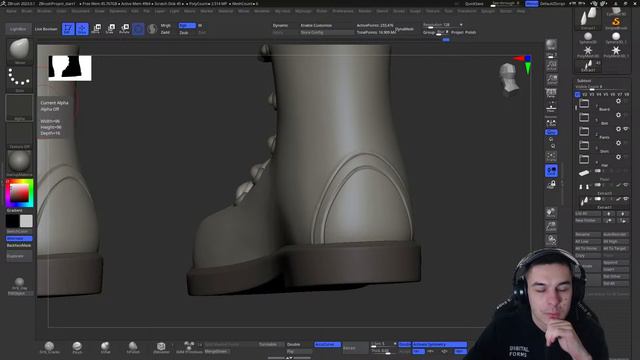
Task: Select Pinch brush in bottom shelf
Action: 77,347
